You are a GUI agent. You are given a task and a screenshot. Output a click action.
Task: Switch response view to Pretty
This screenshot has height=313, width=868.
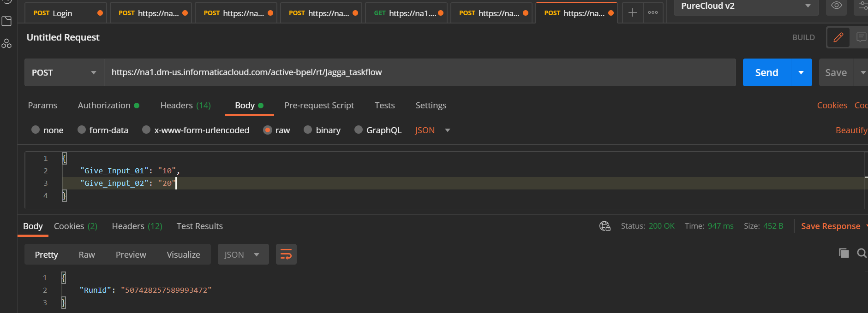(47, 254)
